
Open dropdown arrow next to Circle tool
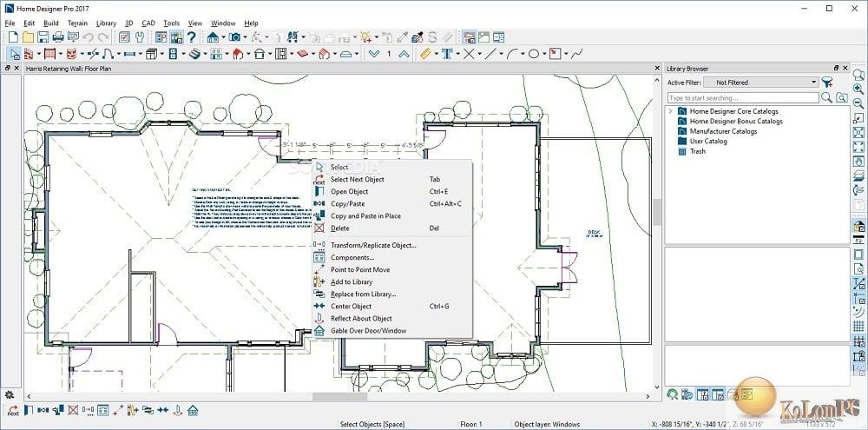point(544,54)
